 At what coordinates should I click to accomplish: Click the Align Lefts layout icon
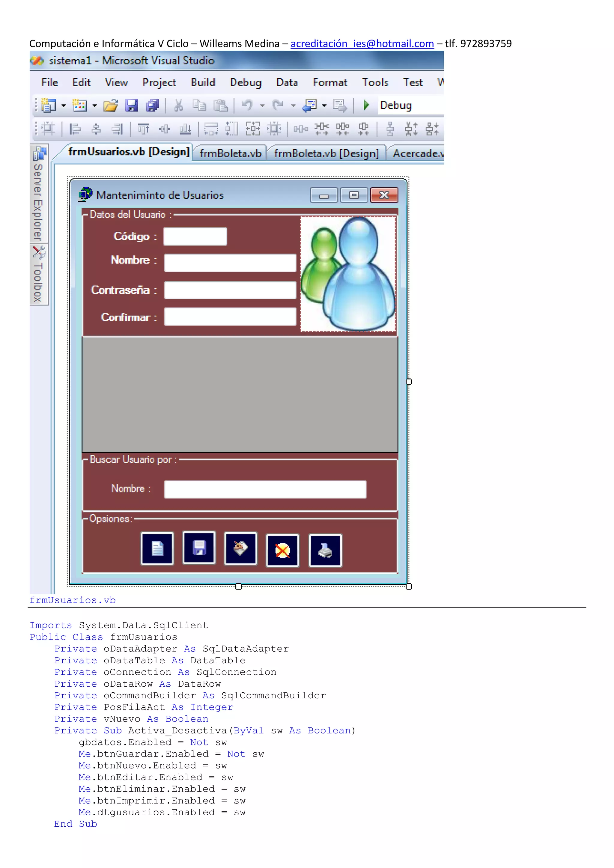pyautogui.click(x=75, y=129)
